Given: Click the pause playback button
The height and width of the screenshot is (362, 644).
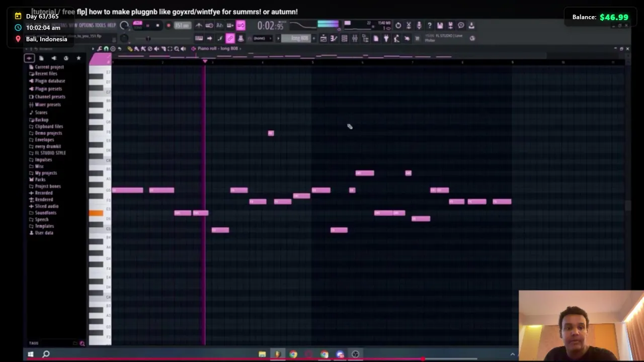Looking at the screenshot, I should pyautogui.click(x=147, y=25).
